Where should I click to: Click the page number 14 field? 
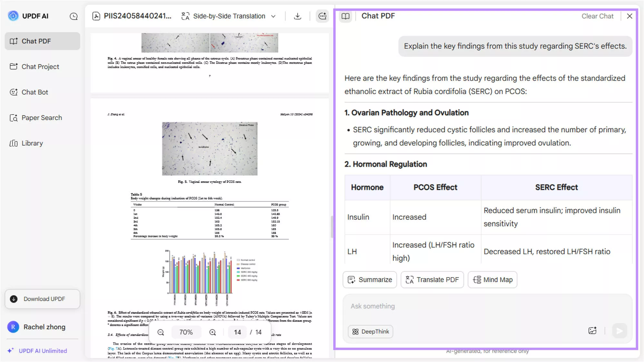[238, 332]
